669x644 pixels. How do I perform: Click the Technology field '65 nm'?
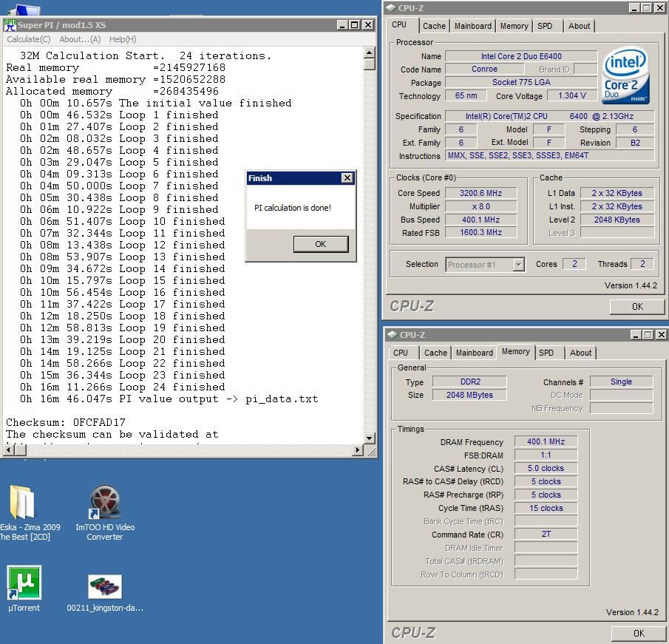(466, 95)
